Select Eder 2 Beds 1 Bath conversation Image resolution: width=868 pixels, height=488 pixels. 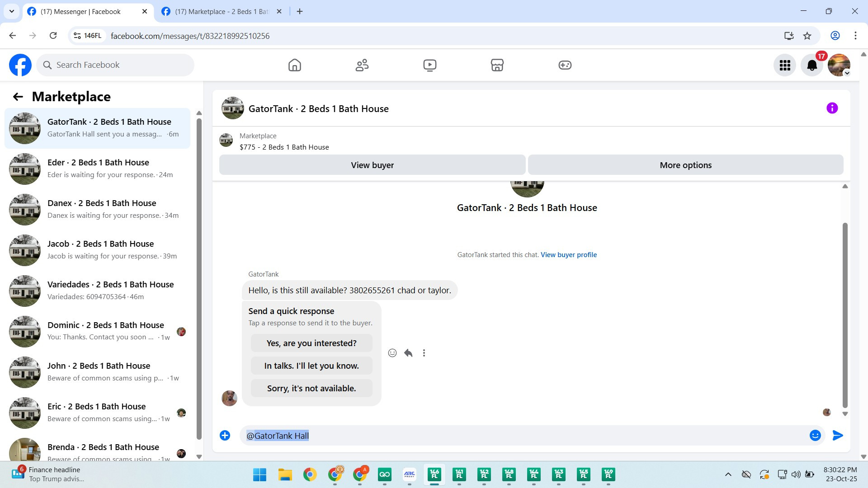[97, 169]
